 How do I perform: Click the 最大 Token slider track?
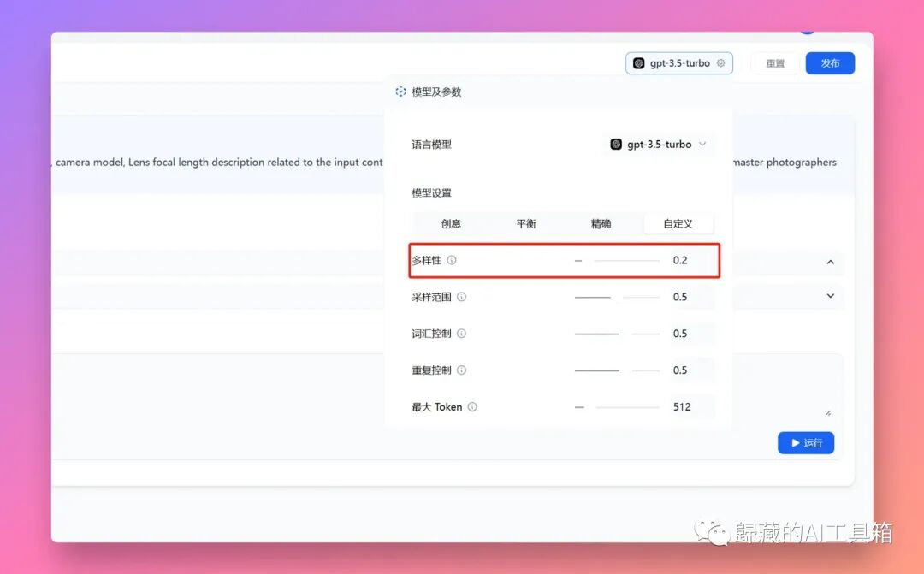(x=617, y=407)
